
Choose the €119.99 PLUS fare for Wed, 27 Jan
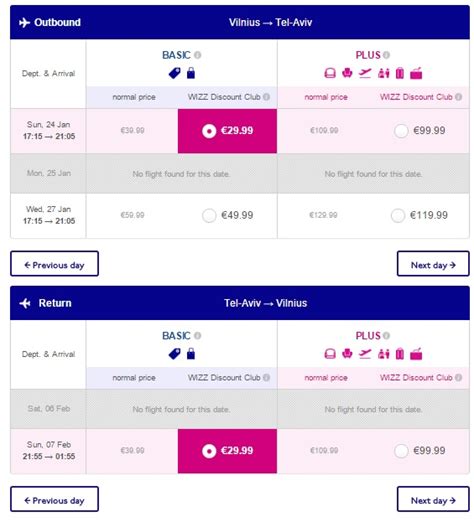click(x=398, y=216)
